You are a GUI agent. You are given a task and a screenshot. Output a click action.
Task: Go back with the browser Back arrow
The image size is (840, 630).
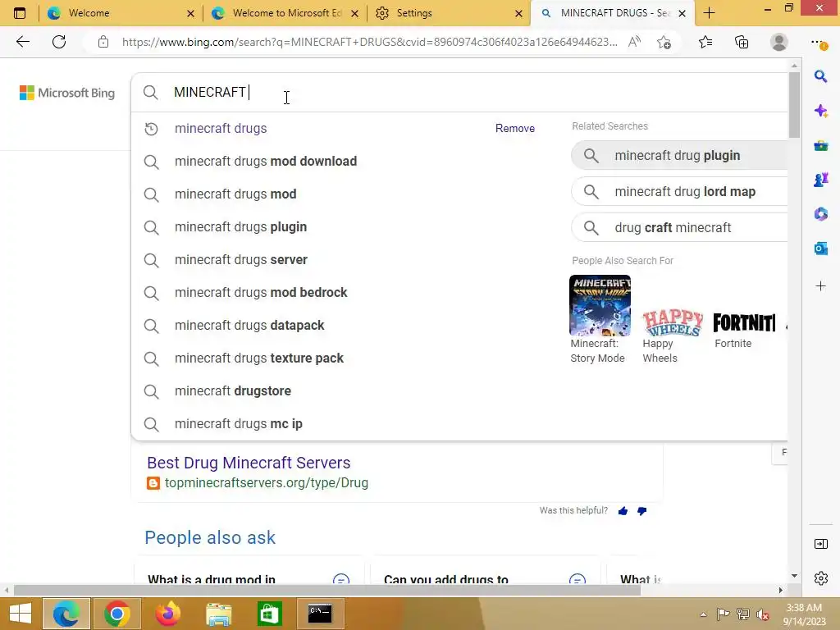coord(22,42)
